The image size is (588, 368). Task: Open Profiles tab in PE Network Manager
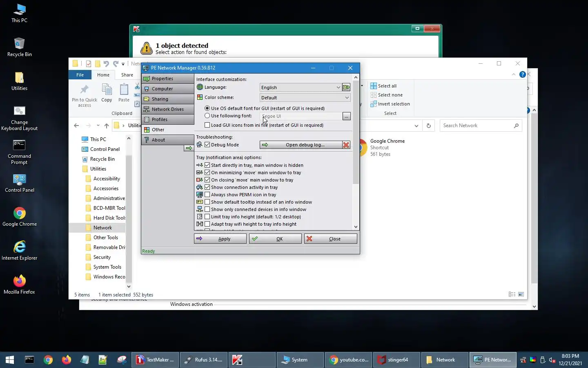pos(168,119)
